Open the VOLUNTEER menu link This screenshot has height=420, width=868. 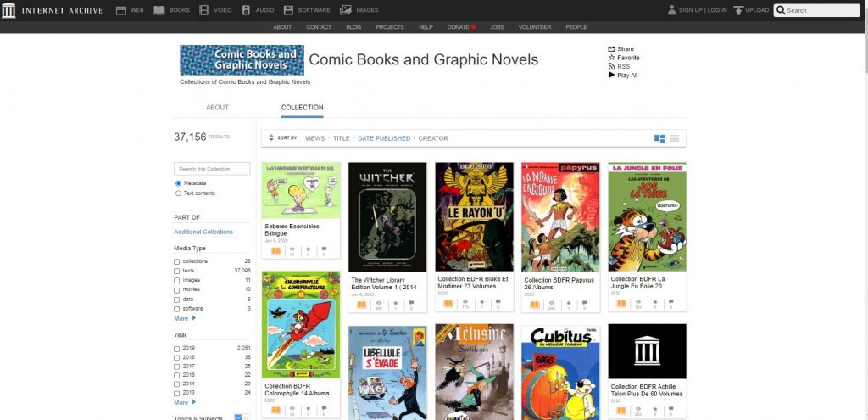click(535, 27)
